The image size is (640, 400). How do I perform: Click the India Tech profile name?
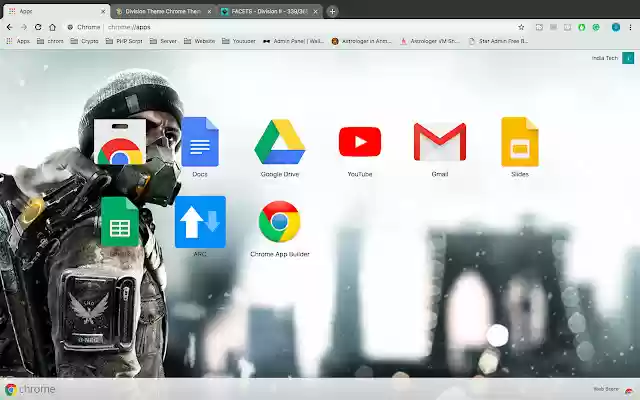[x=605, y=58]
